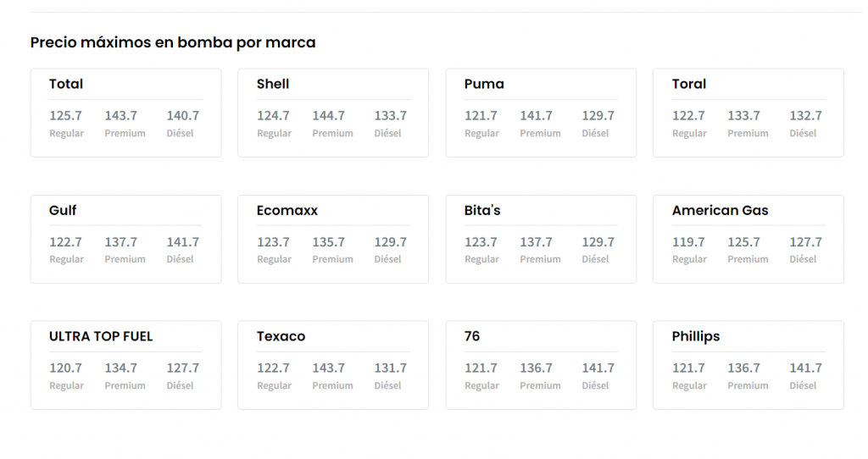868x459 pixels.
Task: Click Toral's Premium price 133.7
Action: (x=743, y=116)
